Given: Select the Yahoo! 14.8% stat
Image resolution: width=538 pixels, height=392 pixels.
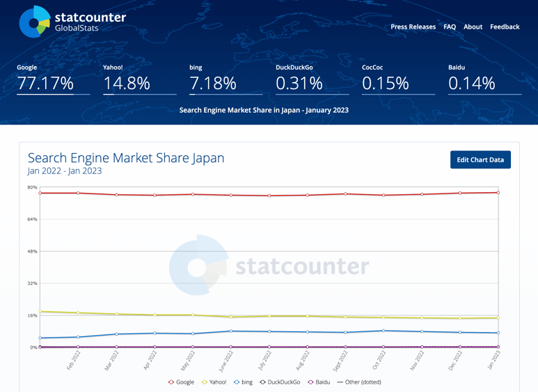Looking at the screenshot, I should point(140,79).
